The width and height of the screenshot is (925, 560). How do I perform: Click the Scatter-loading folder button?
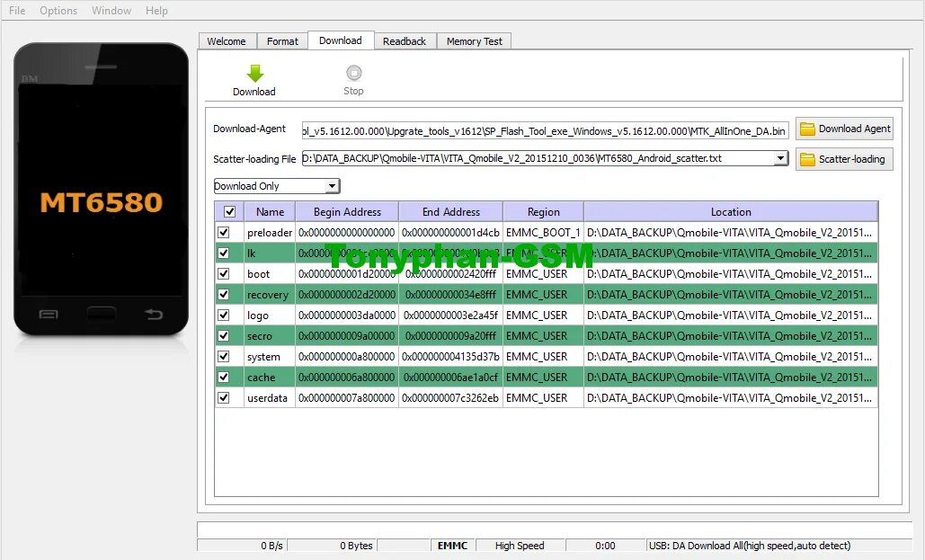(844, 159)
